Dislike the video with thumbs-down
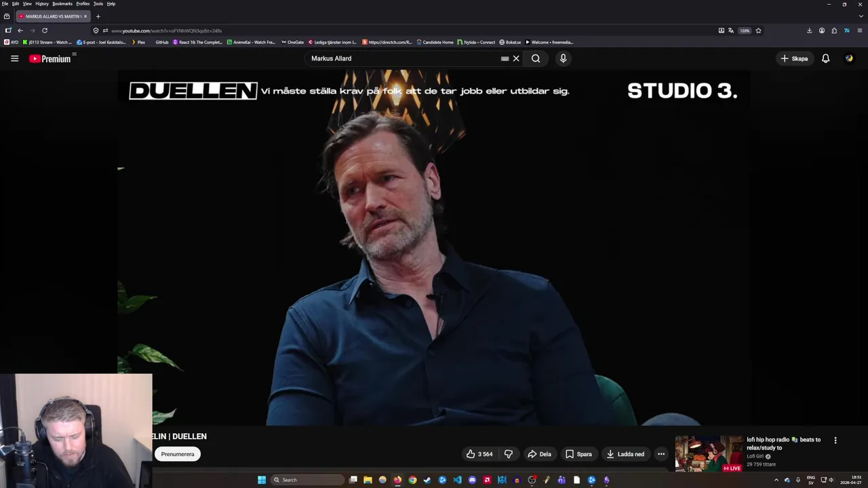This screenshot has height=488, width=868. [x=508, y=454]
